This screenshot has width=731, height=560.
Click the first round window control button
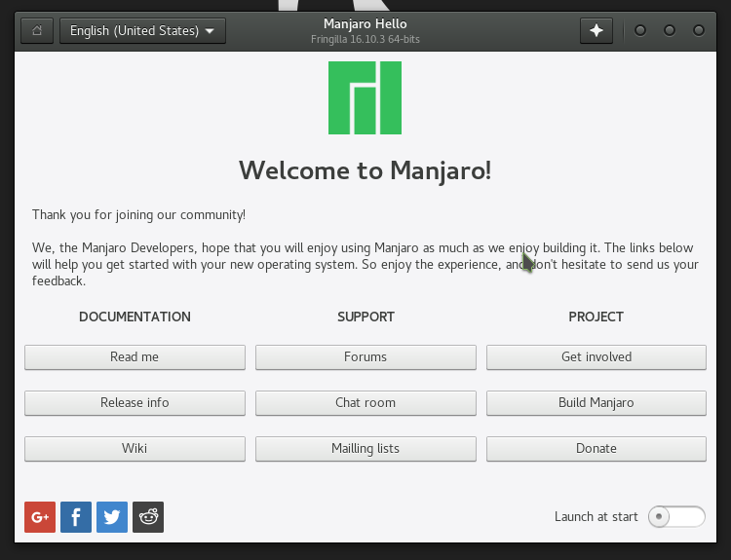tap(640, 31)
